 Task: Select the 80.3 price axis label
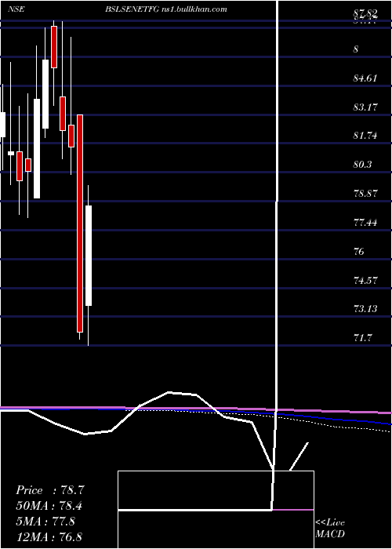(362, 165)
